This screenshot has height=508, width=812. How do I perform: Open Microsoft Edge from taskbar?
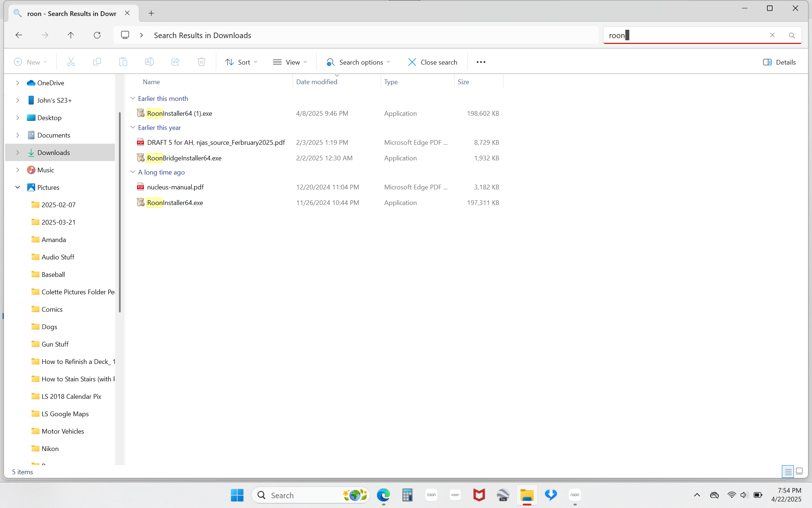coord(383,495)
